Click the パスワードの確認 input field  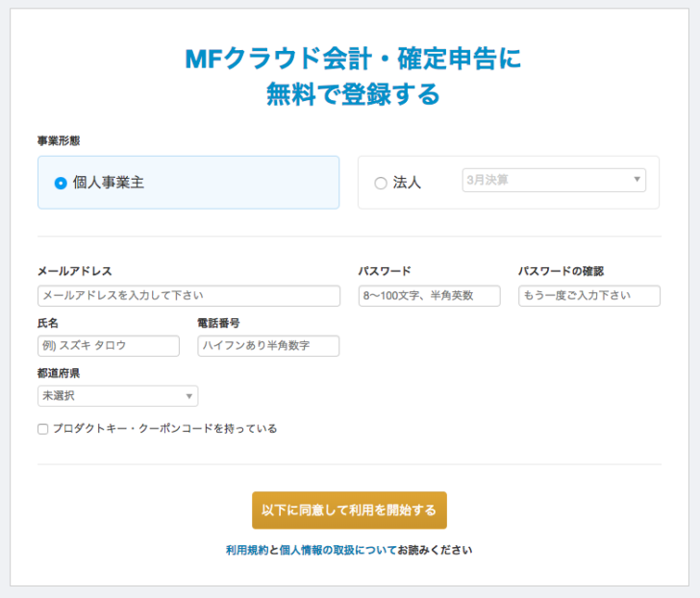(588, 295)
